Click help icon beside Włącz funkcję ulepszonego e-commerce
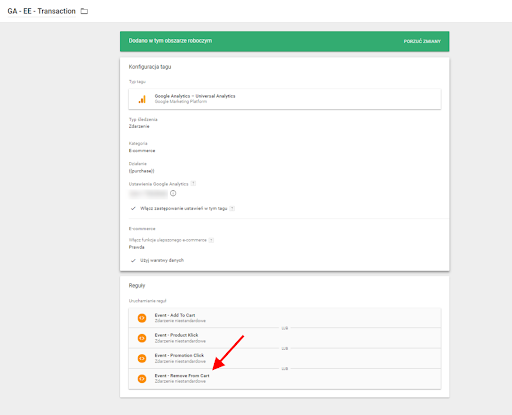This screenshot has width=512, height=415. point(211,240)
